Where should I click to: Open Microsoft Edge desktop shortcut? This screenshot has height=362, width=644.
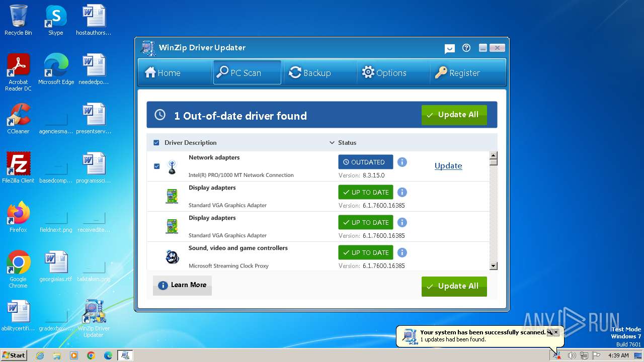coord(56,69)
